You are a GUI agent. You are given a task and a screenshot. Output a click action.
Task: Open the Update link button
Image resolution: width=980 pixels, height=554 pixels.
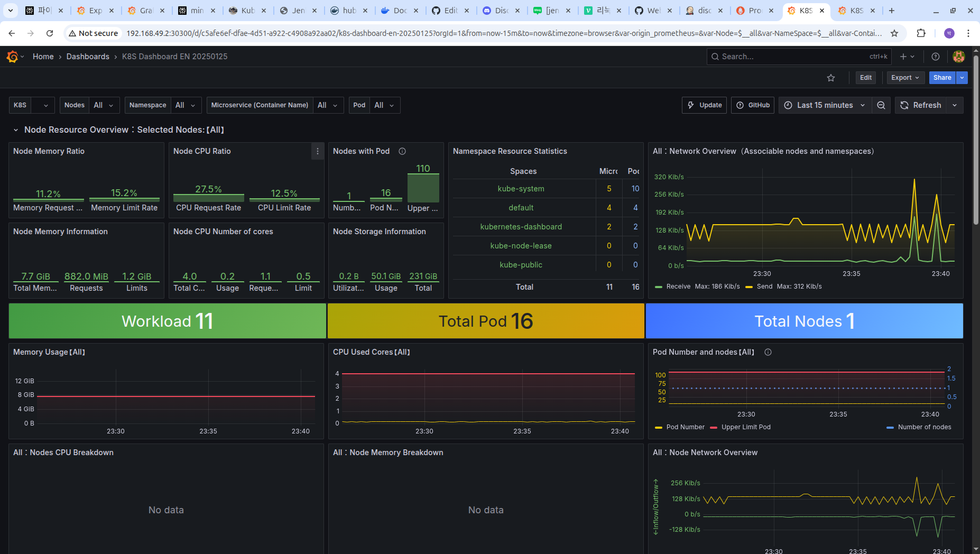705,105
